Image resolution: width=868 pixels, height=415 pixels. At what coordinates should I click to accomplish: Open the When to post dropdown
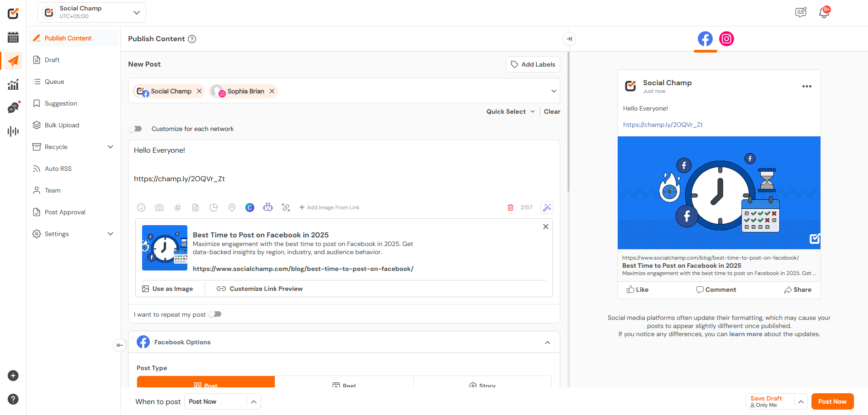click(222, 401)
